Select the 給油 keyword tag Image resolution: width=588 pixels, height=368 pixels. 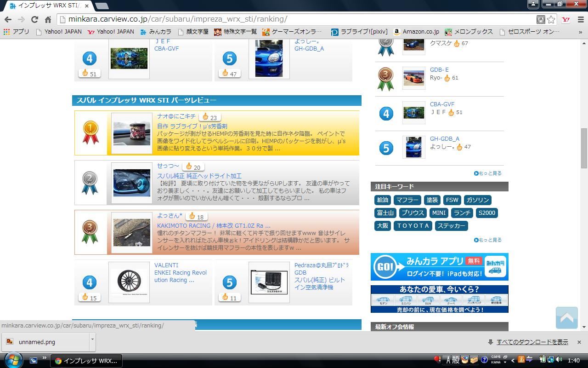pos(383,200)
